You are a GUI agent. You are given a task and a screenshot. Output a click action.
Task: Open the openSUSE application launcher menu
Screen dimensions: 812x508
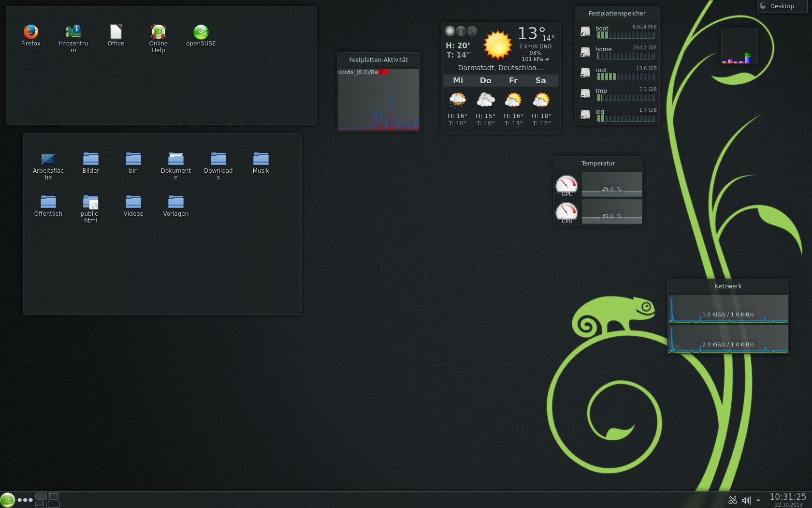click(8, 500)
